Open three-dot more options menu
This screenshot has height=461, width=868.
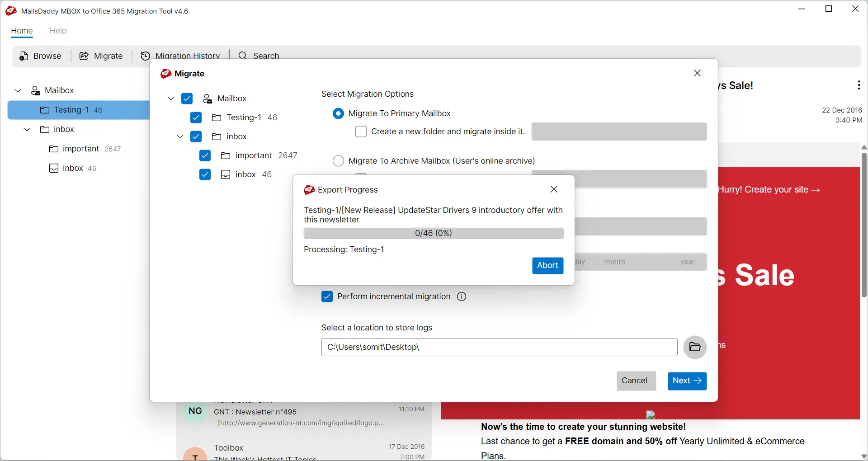coord(859,85)
